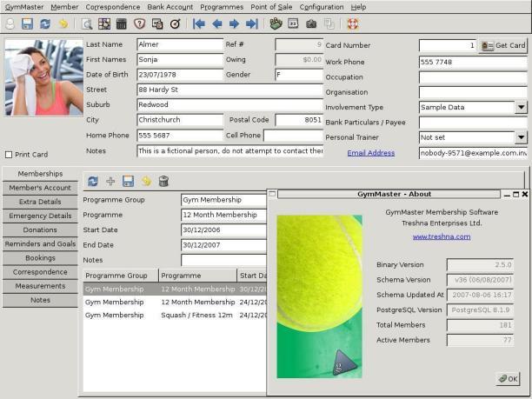Open the GymMaster menu

coord(24,7)
